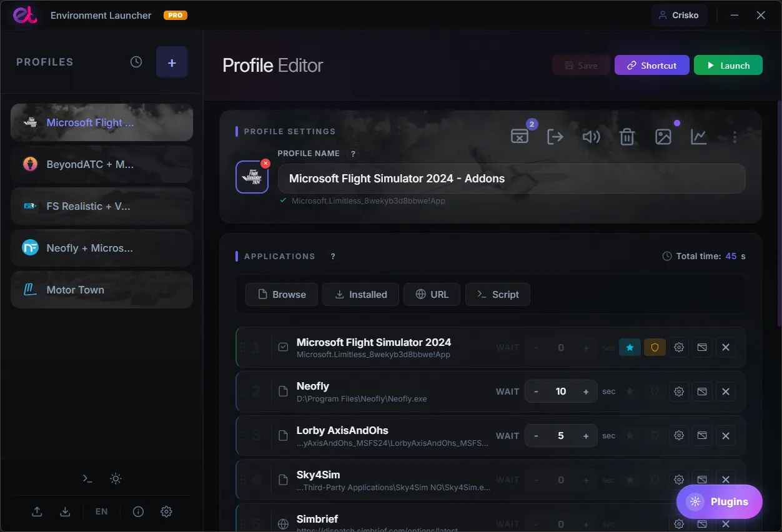The height and width of the screenshot is (532, 782).
Task: Decrease Lorby AxisAndOhs wait time
Action: (x=536, y=436)
